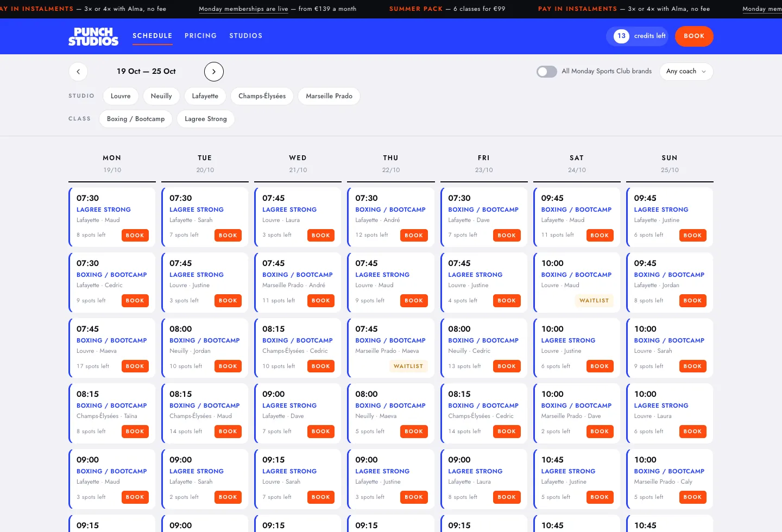Book Monday 07:30 Lagree Strong with Maud
782x532 pixels.
click(135, 236)
